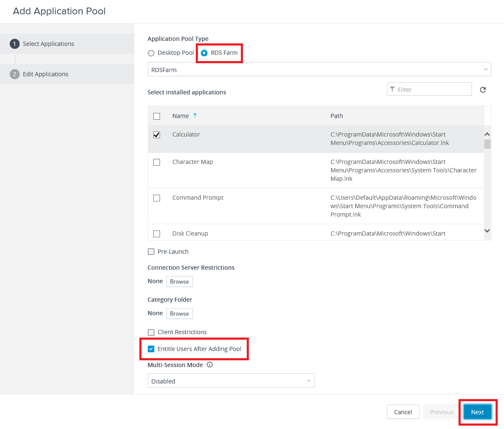Click the Next button
The image size is (504, 429).
[477, 412]
